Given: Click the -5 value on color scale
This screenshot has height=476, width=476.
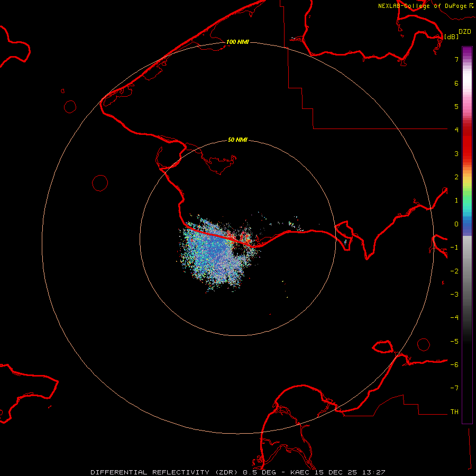Looking at the screenshot, I should coord(454,342).
